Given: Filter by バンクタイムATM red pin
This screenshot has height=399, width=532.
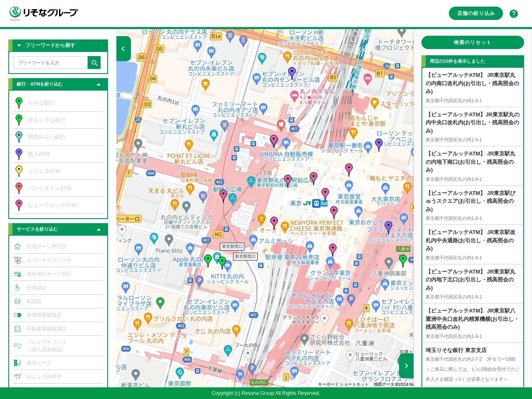Looking at the screenshot, I should coord(58,188).
